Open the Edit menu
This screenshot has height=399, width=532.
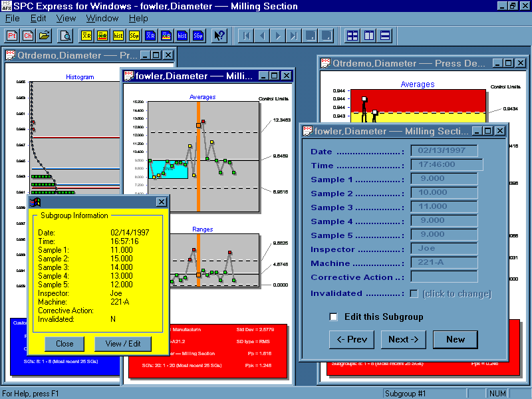[38, 19]
